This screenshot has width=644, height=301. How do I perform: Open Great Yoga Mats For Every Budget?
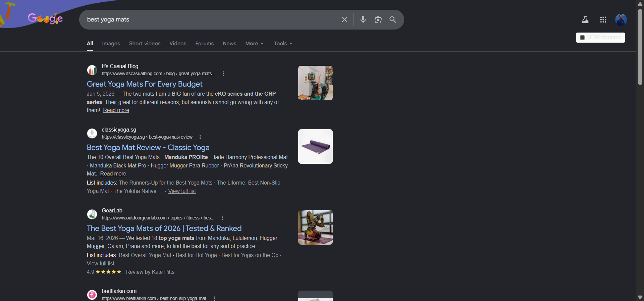pos(145,84)
